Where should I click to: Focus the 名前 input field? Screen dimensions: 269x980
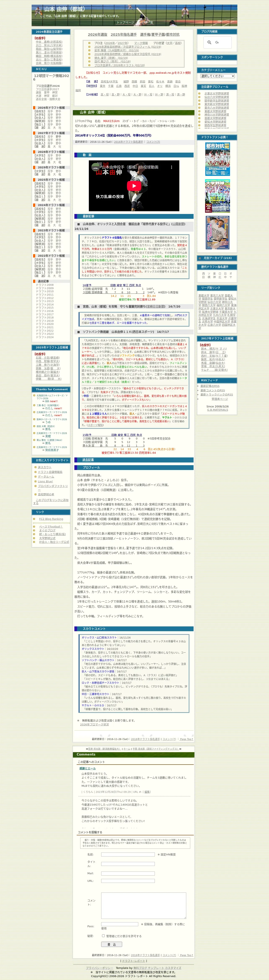point(128,854)
